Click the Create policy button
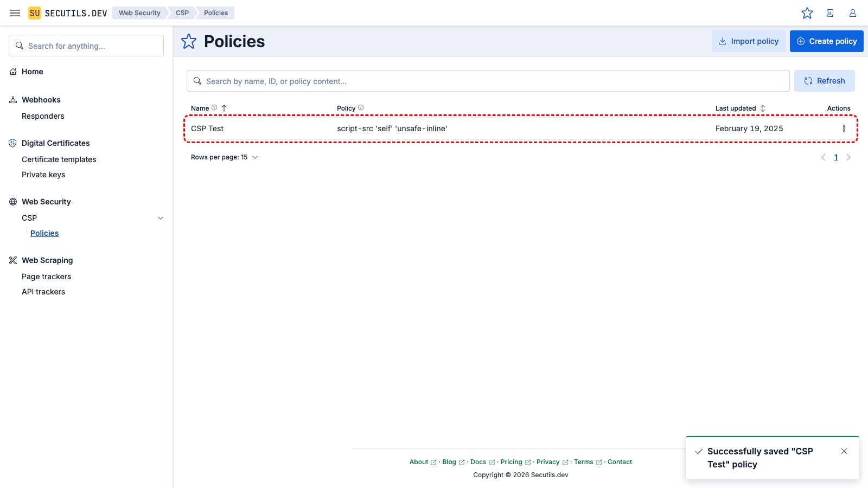This screenshot has height=488, width=868. click(x=826, y=41)
